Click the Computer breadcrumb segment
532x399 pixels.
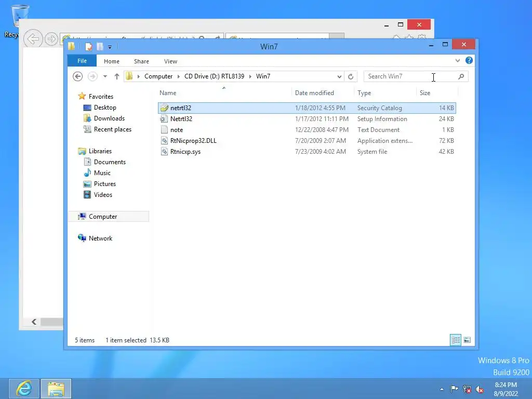point(158,76)
